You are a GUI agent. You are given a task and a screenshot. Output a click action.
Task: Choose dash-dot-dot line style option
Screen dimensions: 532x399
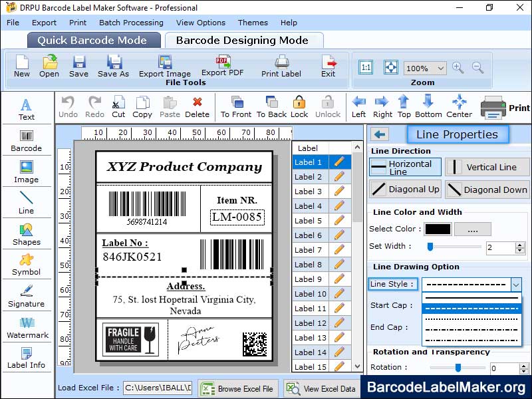coord(471,340)
